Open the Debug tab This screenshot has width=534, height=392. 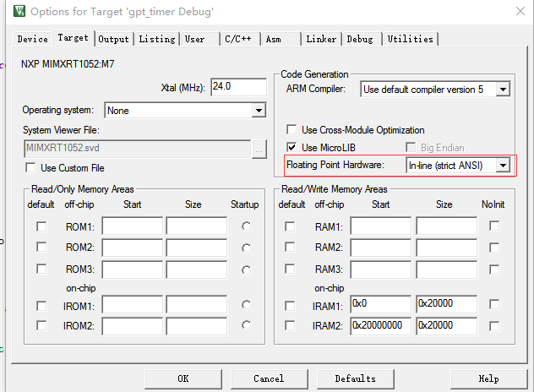coord(362,39)
